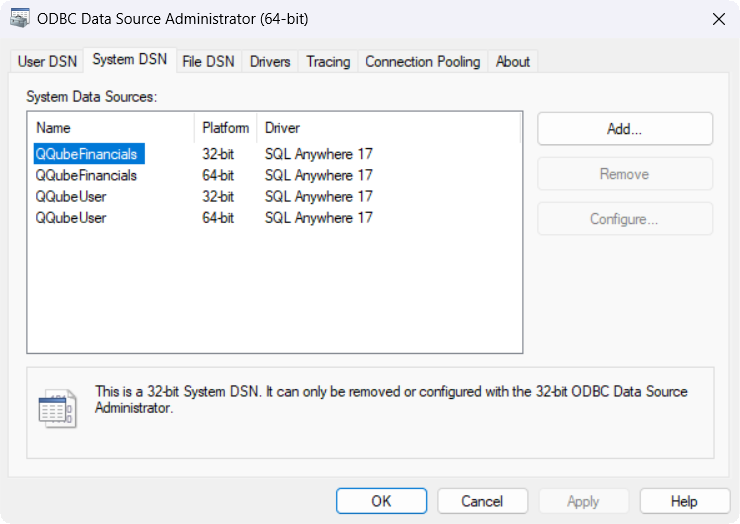740x524 pixels.
Task: Sort list by Name column header
Action: click(111, 128)
